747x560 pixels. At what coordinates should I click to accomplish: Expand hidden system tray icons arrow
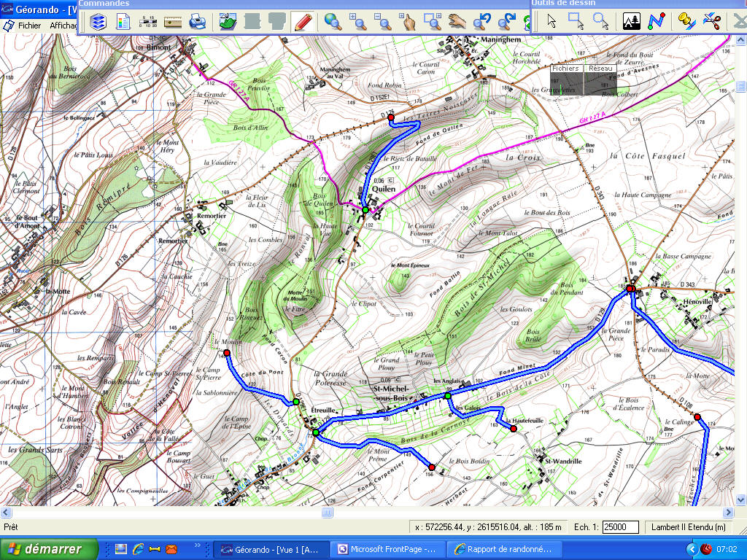coord(692,550)
